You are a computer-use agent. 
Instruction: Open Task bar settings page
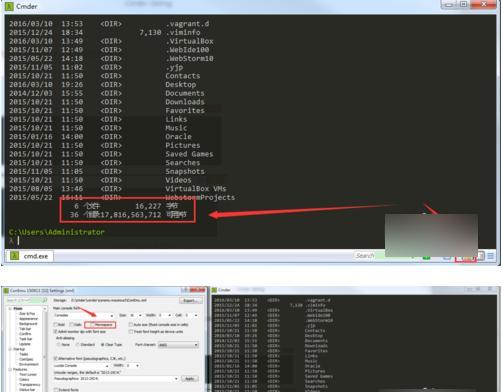click(x=26, y=339)
